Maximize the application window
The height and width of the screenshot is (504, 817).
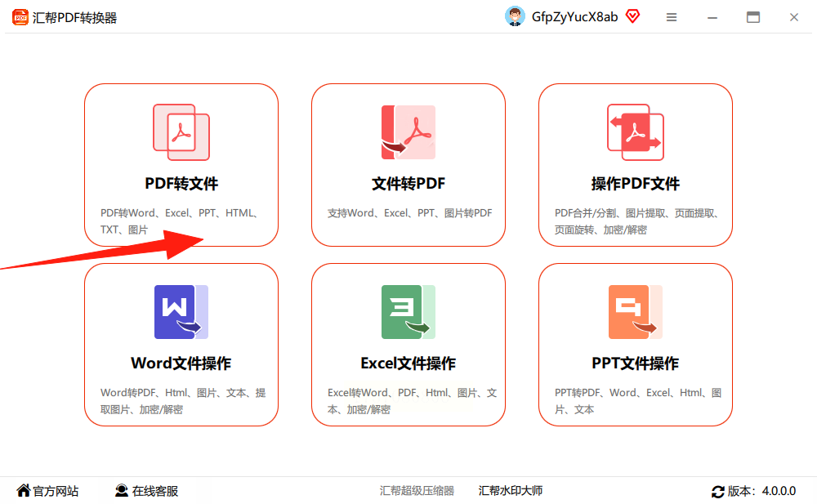click(x=753, y=17)
